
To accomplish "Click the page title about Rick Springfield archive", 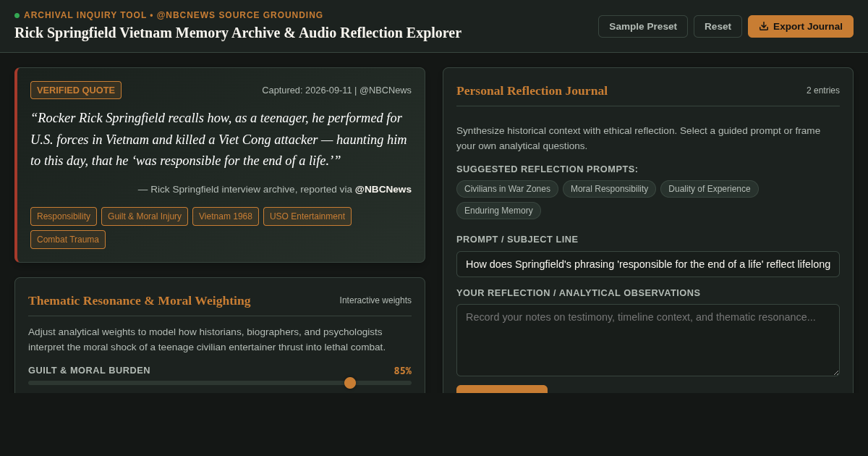I will 238,33.
